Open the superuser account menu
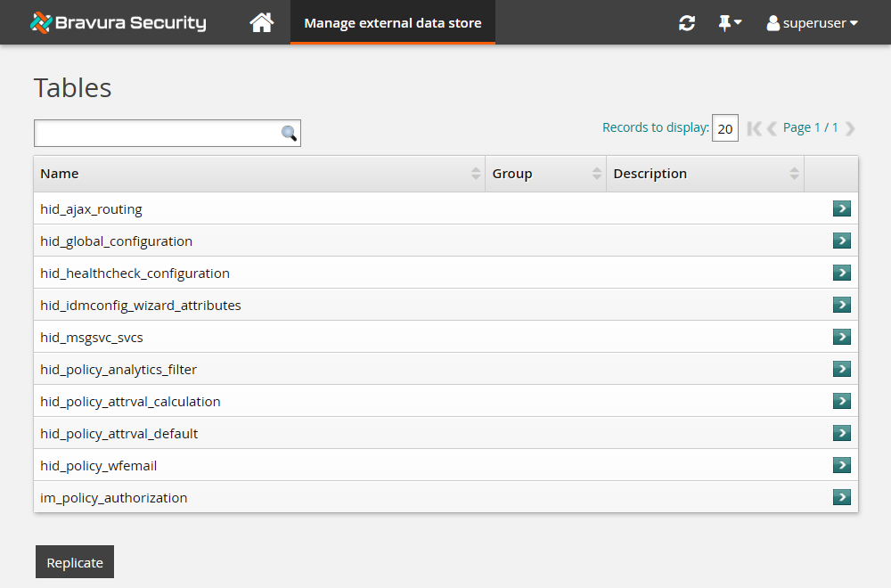 click(812, 22)
